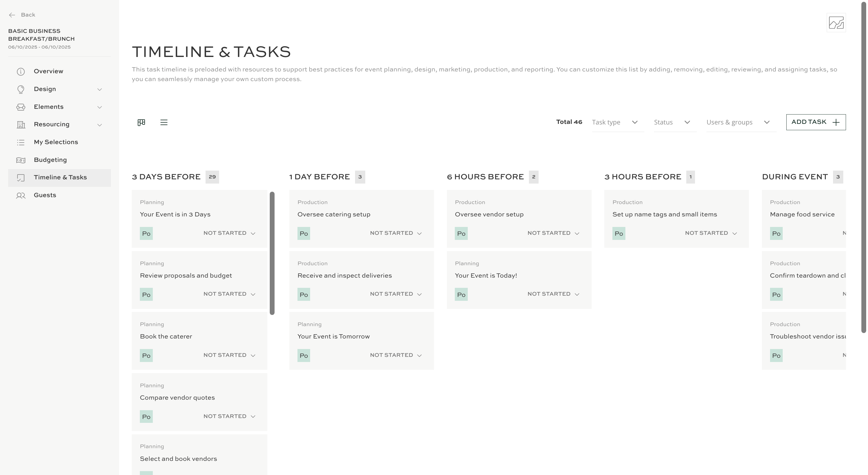The width and height of the screenshot is (868, 475).
Task: Select Timeline & Tasks menu item
Action: (59, 178)
